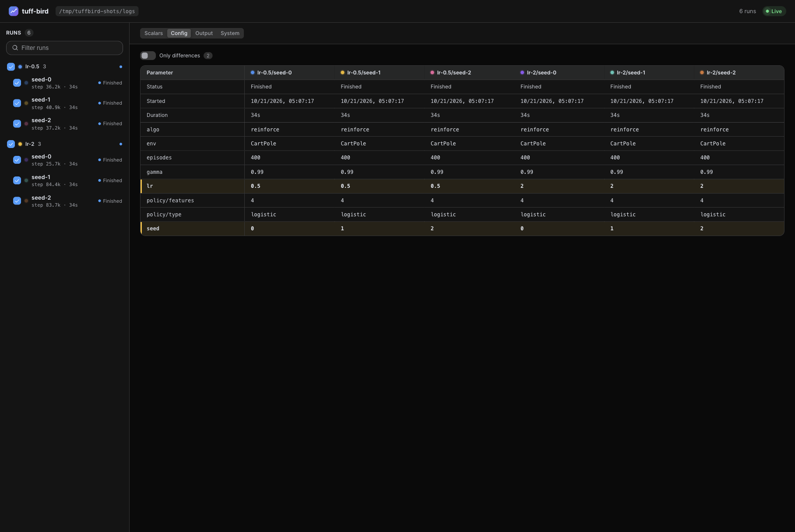Open the Output tab
This screenshot has width=795, height=532.
click(x=204, y=33)
